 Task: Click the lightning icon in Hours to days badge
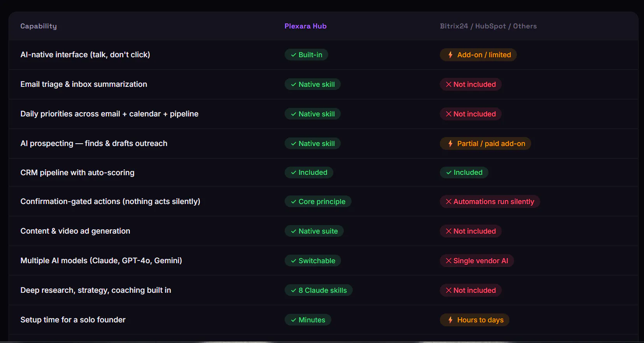click(450, 320)
